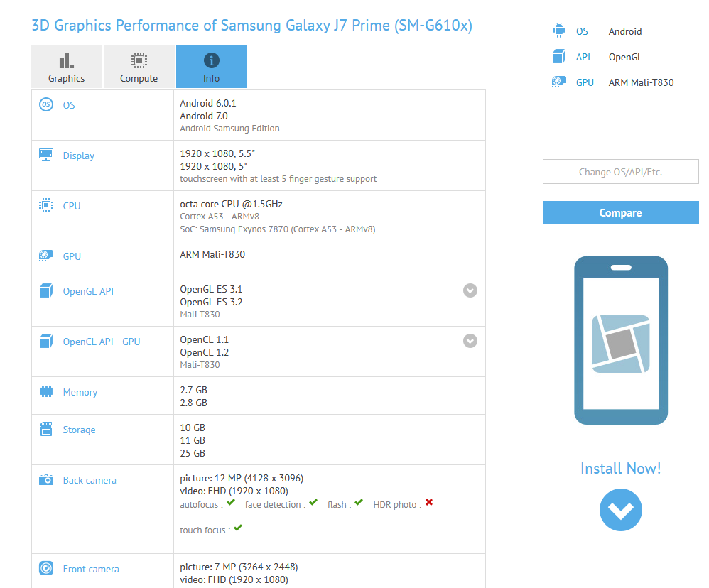Click the GPU icon next to ARM Mali-T830 sidebar
The height and width of the screenshot is (588, 709).
(559, 82)
